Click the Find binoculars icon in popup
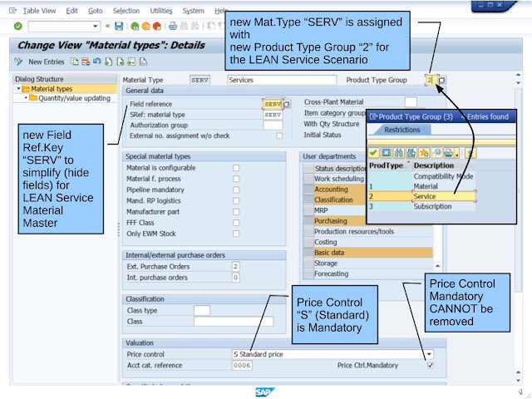532x399 pixels. (399, 153)
